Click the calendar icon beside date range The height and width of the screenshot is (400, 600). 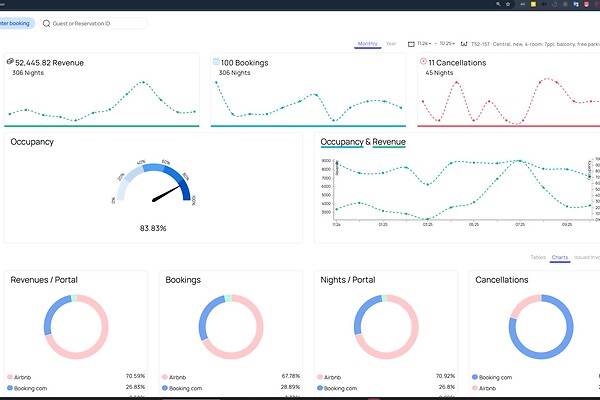(x=409, y=44)
